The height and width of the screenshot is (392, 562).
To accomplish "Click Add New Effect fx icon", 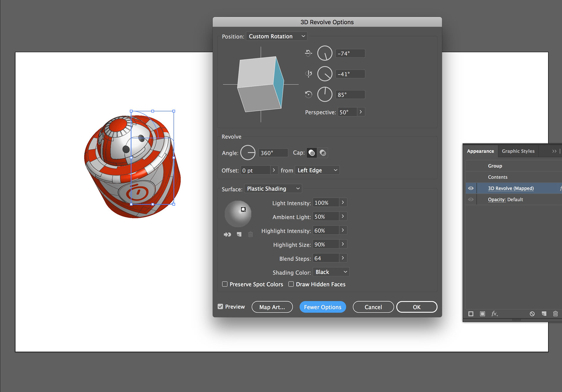I will point(494,314).
